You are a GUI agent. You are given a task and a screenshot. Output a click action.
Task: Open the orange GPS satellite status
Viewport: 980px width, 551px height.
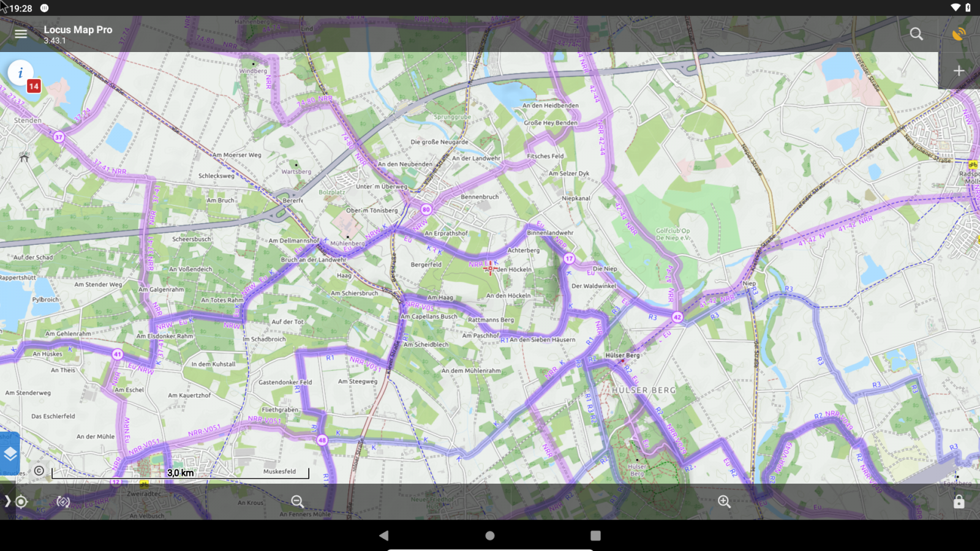pos(959,34)
